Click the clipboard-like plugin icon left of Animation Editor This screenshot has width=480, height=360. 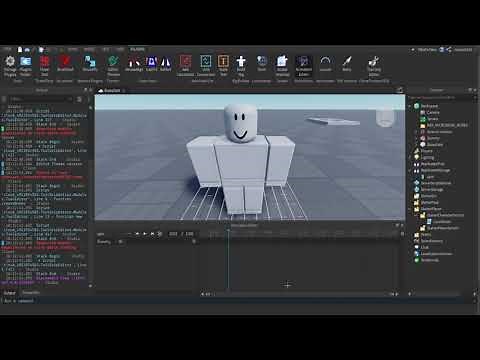[282, 62]
